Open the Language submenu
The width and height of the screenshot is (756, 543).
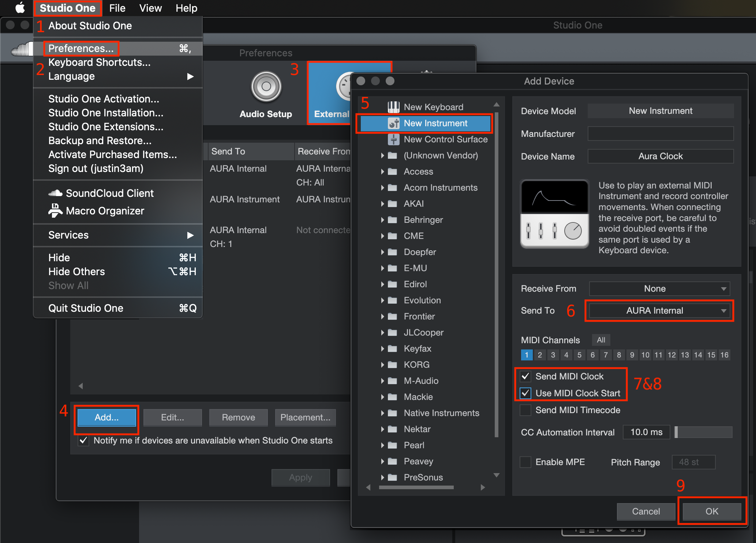tap(118, 76)
